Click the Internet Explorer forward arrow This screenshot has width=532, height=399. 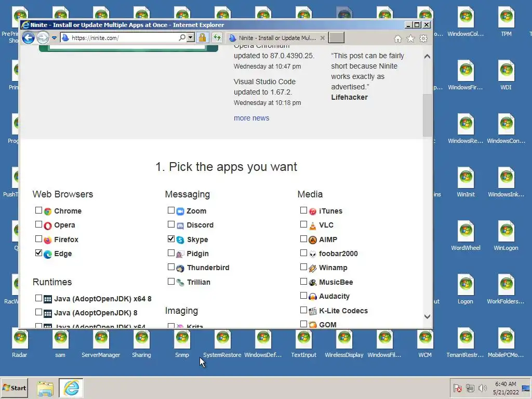tap(43, 37)
